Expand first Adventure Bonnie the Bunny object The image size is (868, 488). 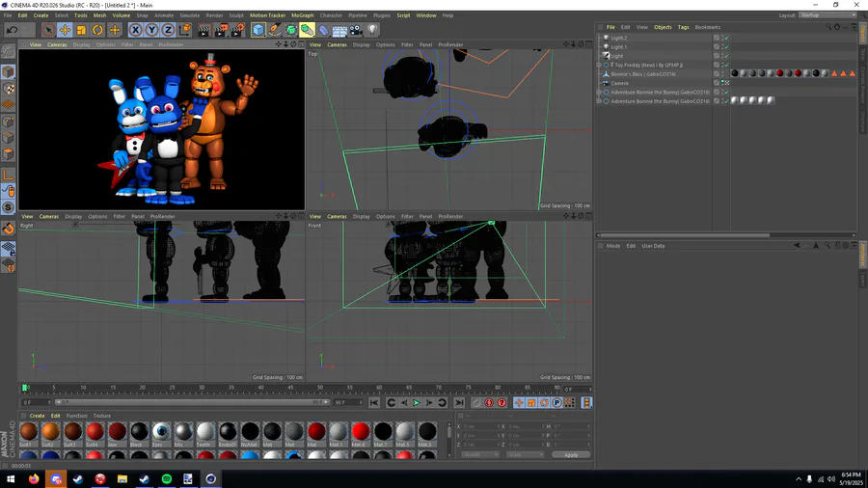point(599,93)
